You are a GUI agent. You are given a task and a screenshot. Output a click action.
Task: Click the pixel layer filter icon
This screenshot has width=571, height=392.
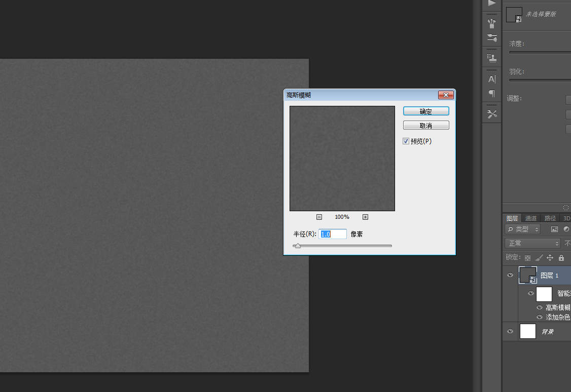coord(554,229)
